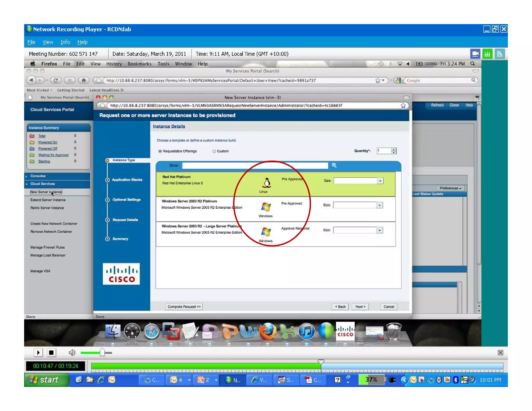Click the Back button
532x411 pixels.
coord(340,307)
